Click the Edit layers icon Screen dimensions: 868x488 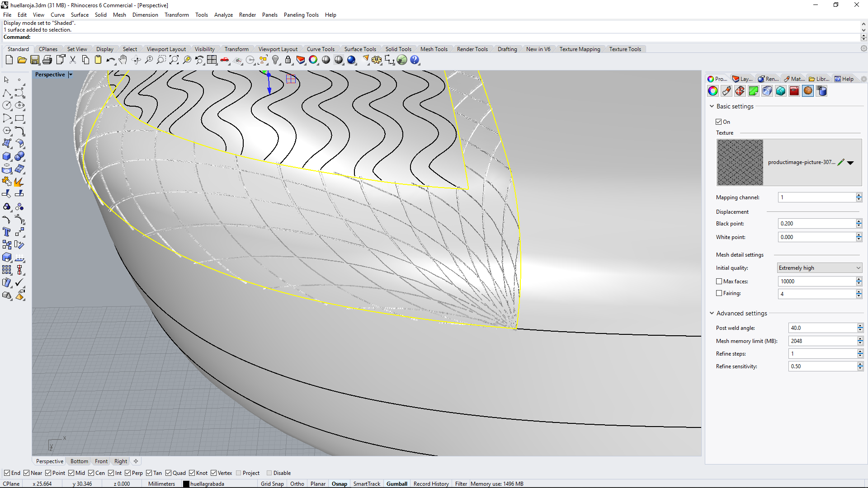tap(301, 60)
